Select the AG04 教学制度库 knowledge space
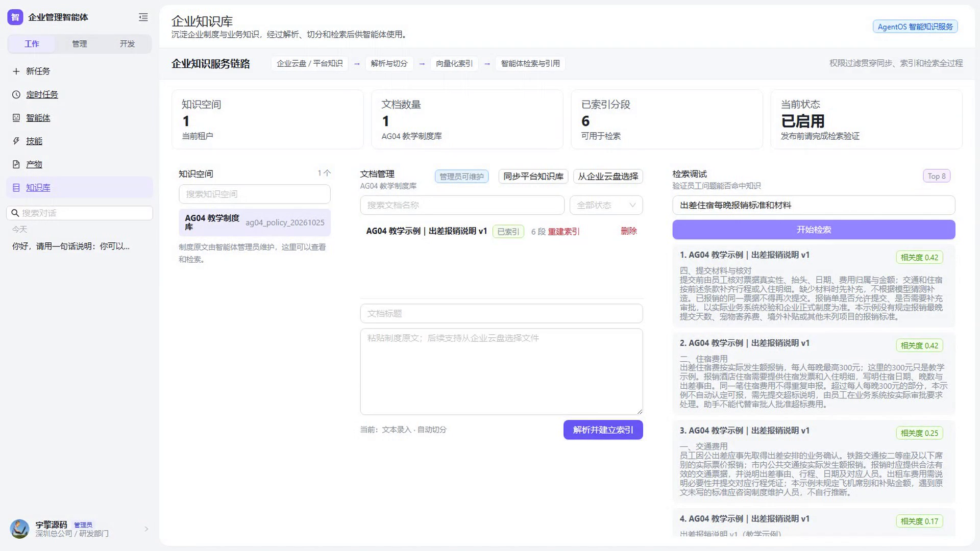This screenshot has width=980, height=551. (x=254, y=222)
